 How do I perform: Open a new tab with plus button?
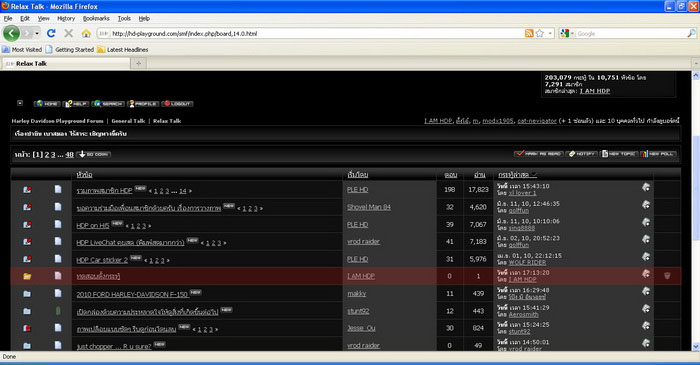pos(138,63)
